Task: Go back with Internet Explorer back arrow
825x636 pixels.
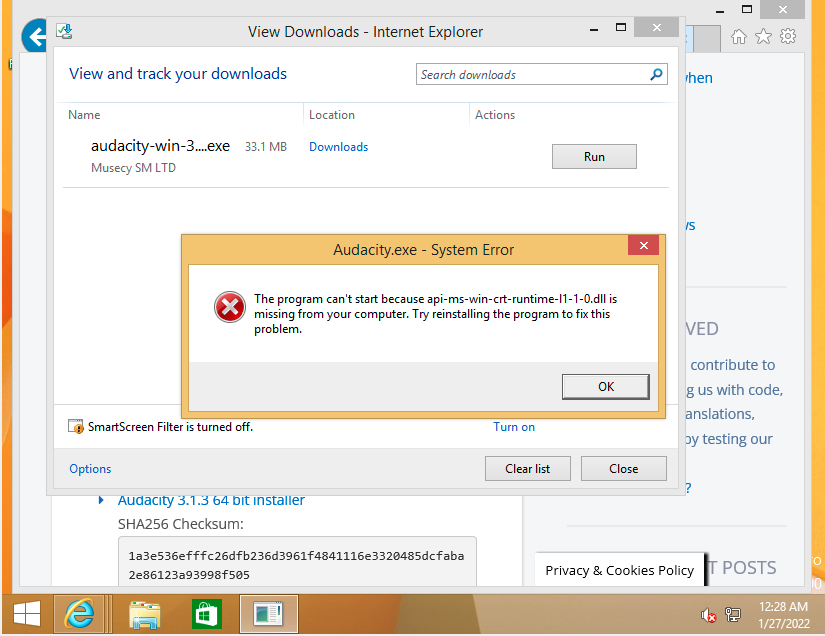Action: coord(35,37)
